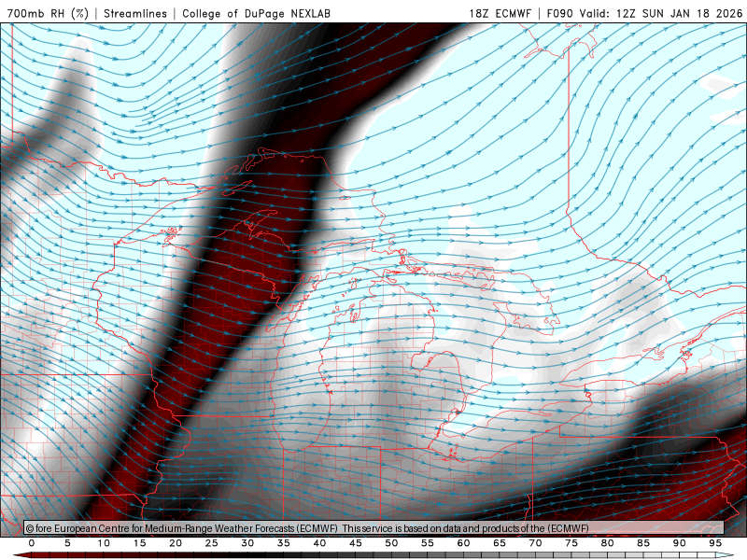Image resolution: width=747 pixels, height=560 pixels.
Task: Click the "70" value on the color scale
Action: click(535, 543)
